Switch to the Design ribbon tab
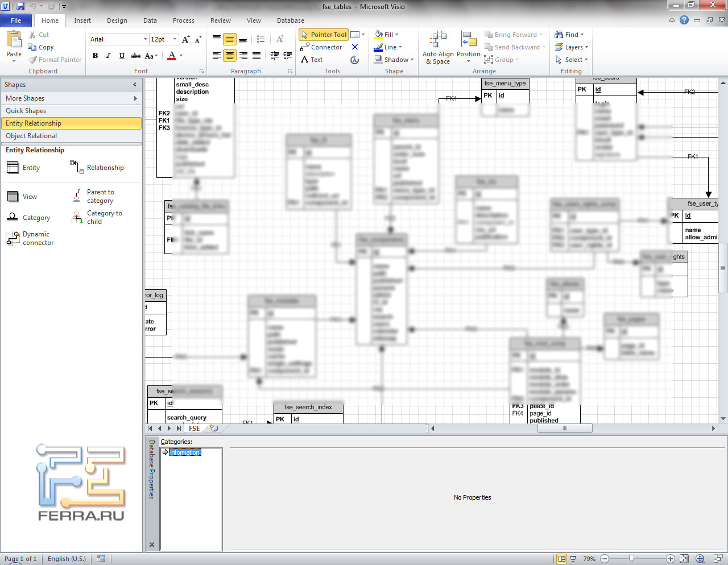Viewport: 728px width, 565px height. 117,20
